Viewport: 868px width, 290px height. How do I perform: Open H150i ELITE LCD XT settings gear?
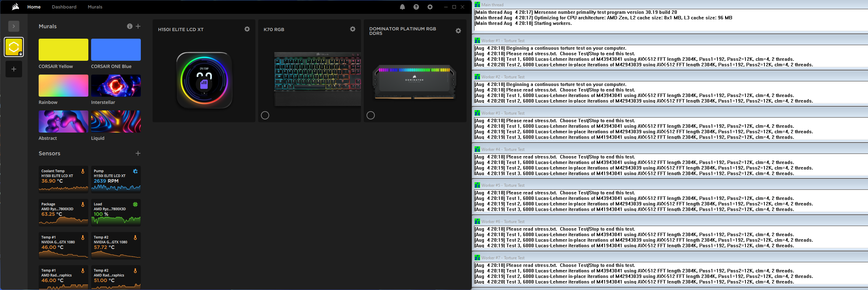pos(247,29)
